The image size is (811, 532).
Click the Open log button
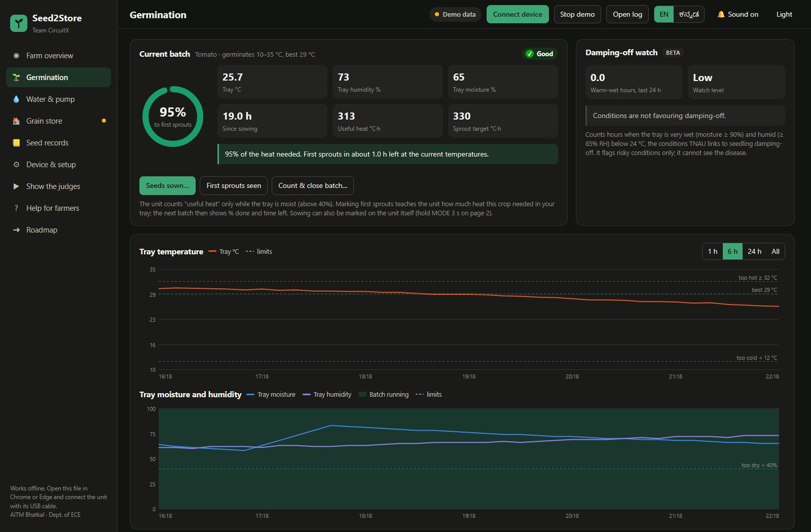628,14
